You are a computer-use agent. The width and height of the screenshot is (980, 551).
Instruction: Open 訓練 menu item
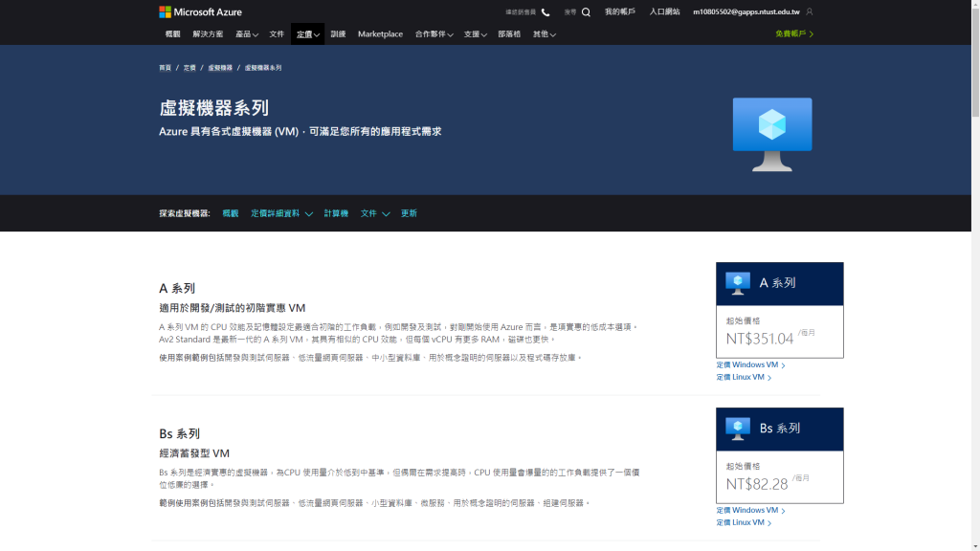[x=338, y=34]
